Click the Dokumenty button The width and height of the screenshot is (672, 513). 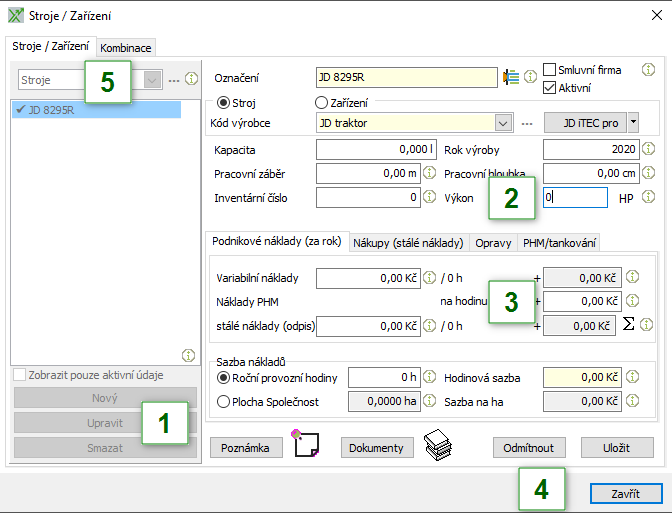(376, 448)
